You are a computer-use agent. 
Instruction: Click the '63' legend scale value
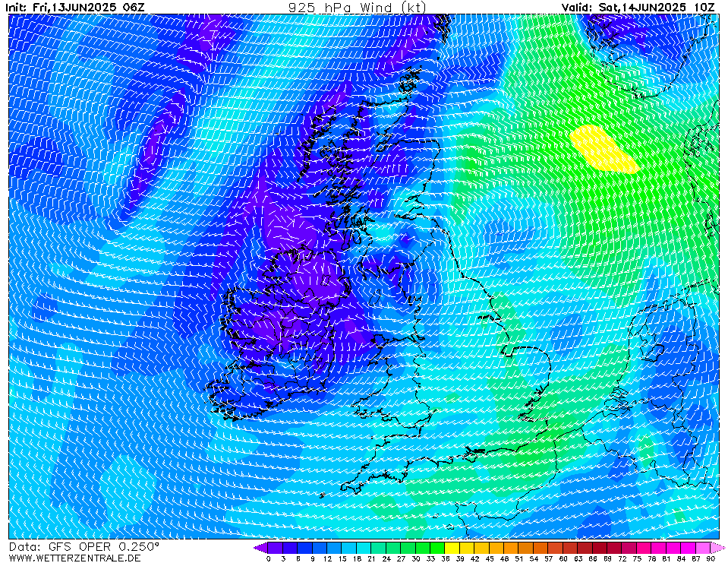click(x=578, y=558)
